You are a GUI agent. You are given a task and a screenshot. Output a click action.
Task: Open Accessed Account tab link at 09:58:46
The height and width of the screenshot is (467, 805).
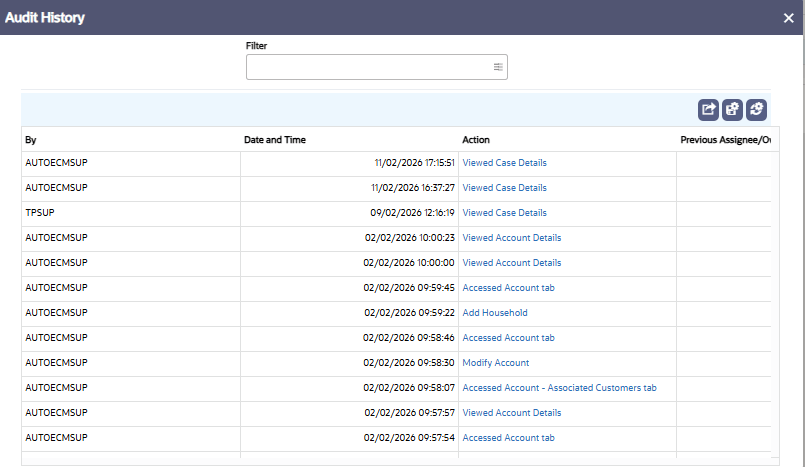pyautogui.click(x=508, y=338)
